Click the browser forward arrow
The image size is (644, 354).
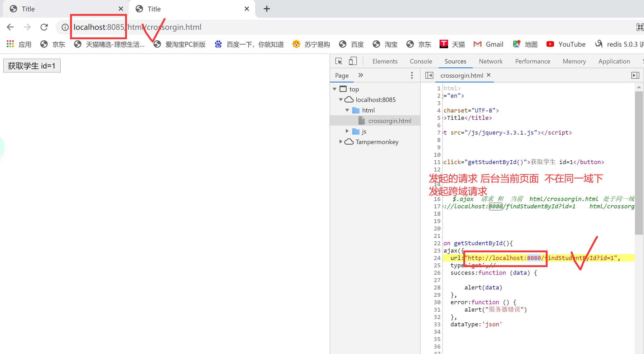(27, 27)
